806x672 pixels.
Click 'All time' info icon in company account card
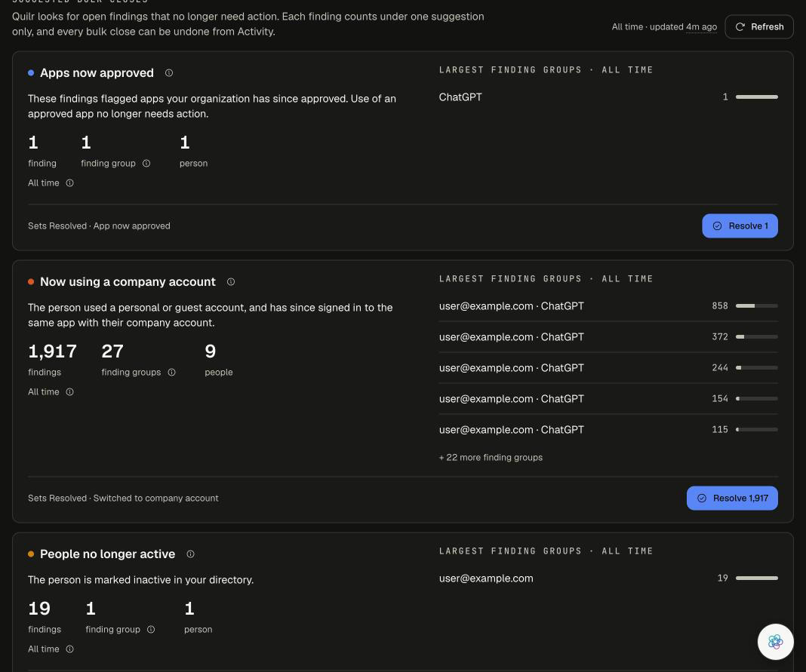[70, 392]
